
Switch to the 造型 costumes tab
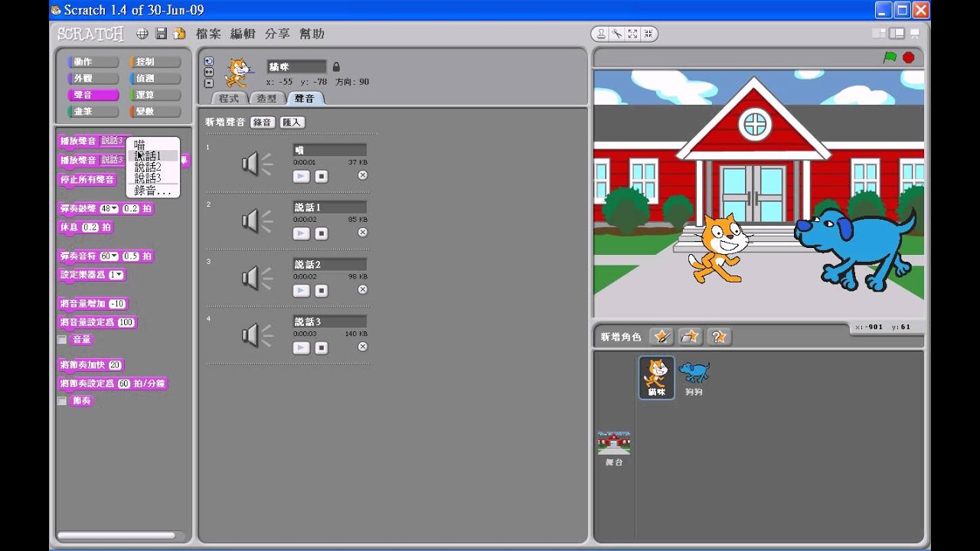coord(266,99)
